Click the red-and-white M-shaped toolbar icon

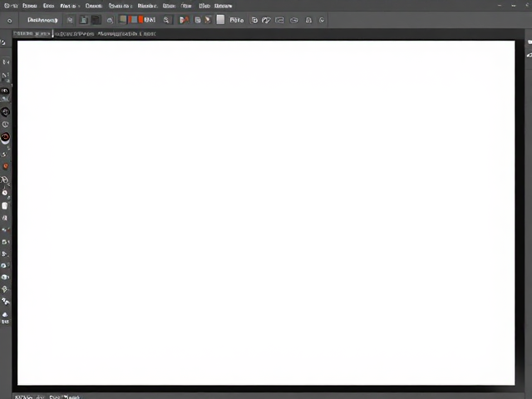185,20
